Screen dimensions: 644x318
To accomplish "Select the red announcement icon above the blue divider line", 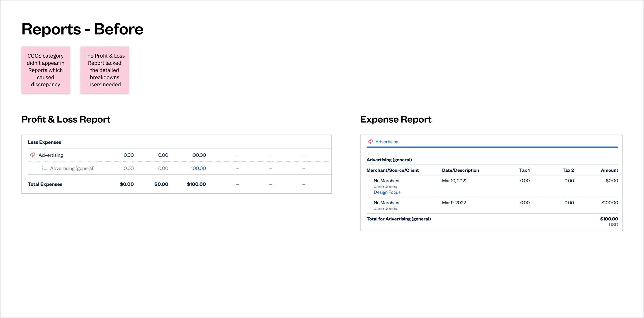I will [x=370, y=141].
